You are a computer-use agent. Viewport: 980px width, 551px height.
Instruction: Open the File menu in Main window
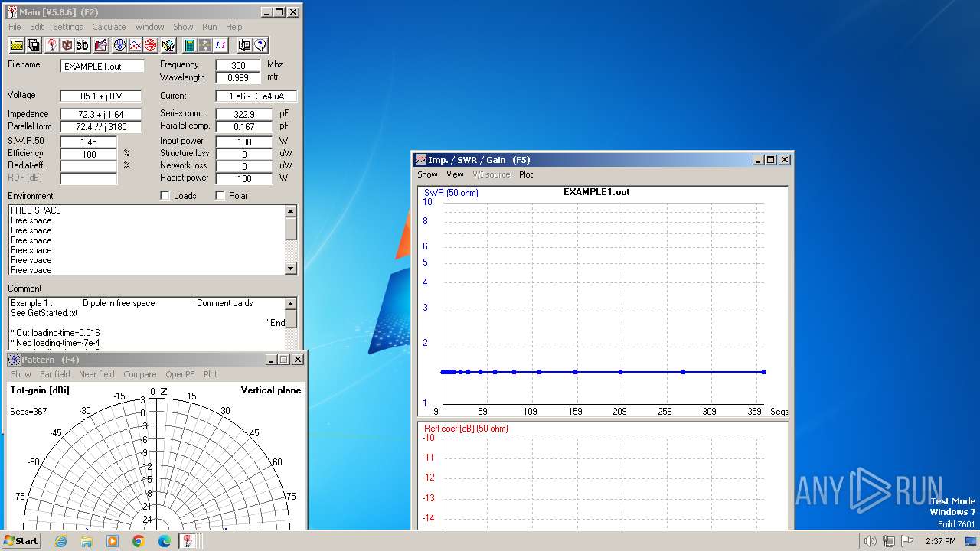coord(15,27)
